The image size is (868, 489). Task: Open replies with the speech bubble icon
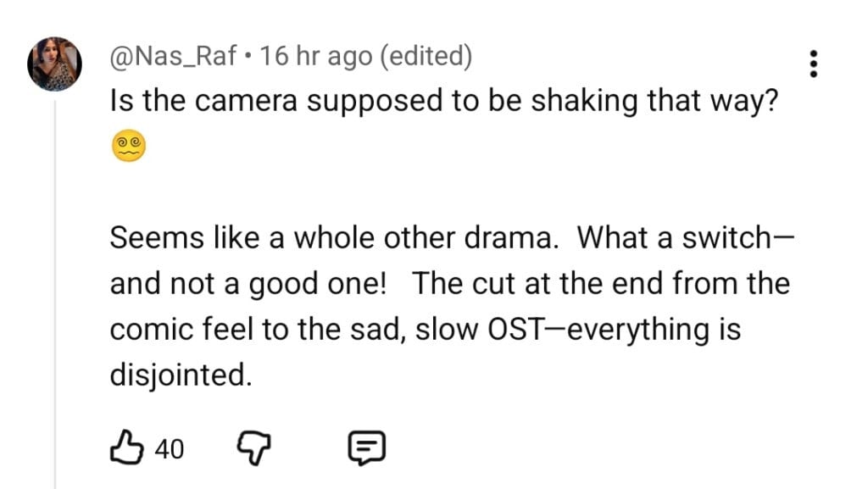[367, 447]
